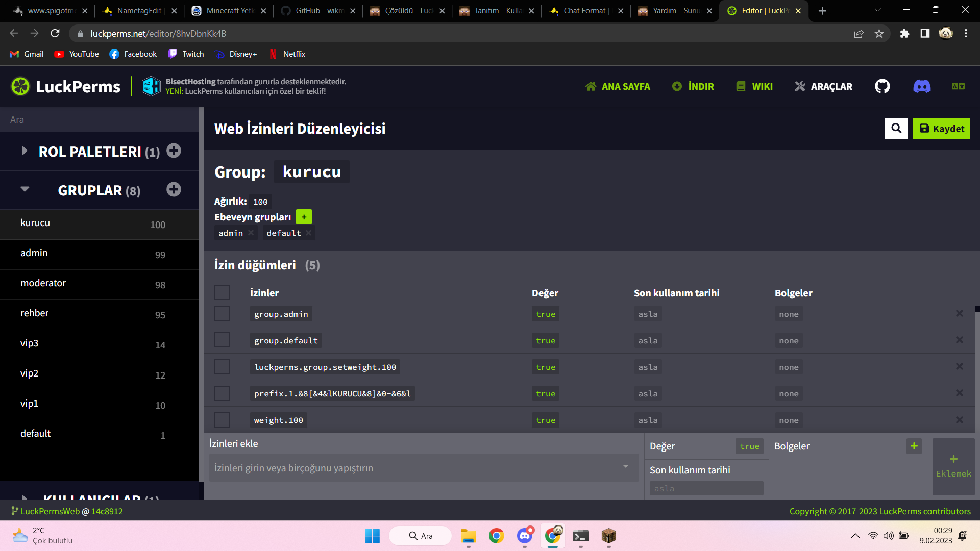Open Discord from the taskbar

point(524,536)
